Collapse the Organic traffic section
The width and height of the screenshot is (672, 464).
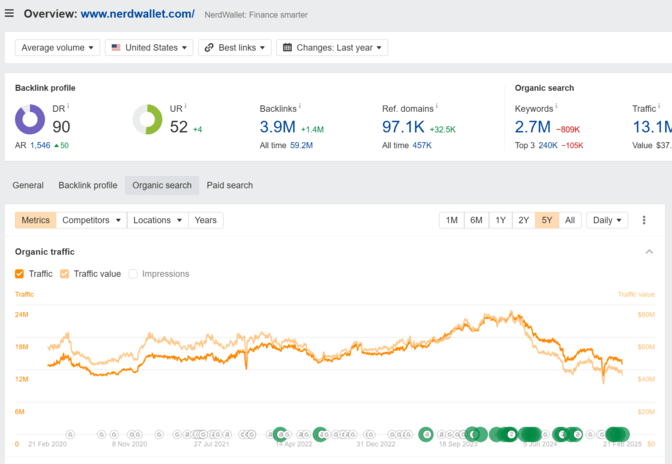649,252
